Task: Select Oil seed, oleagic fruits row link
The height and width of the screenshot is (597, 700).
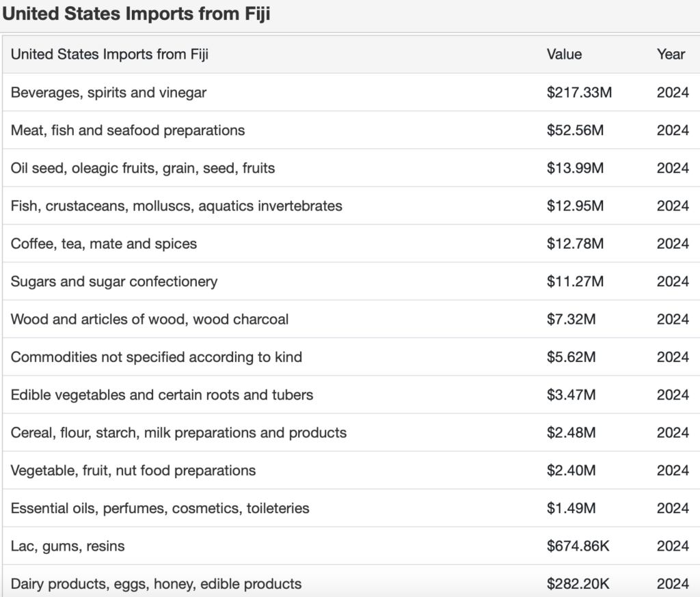Action: click(142, 167)
